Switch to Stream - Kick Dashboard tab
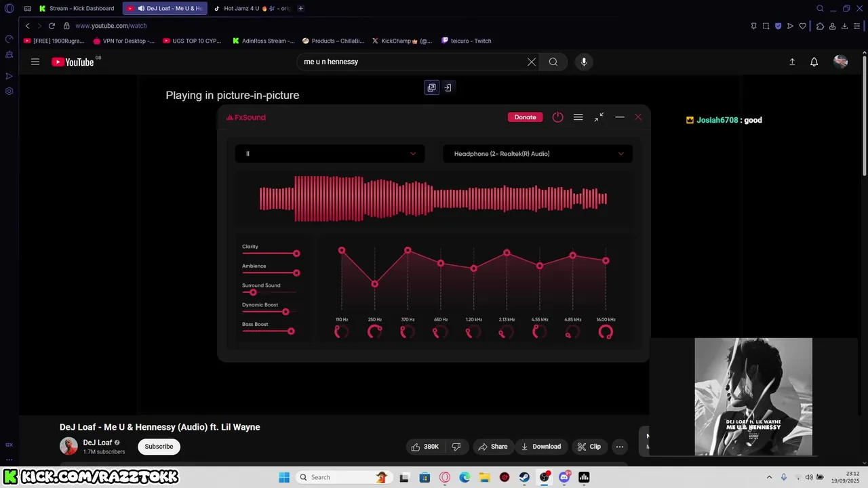 (x=77, y=9)
